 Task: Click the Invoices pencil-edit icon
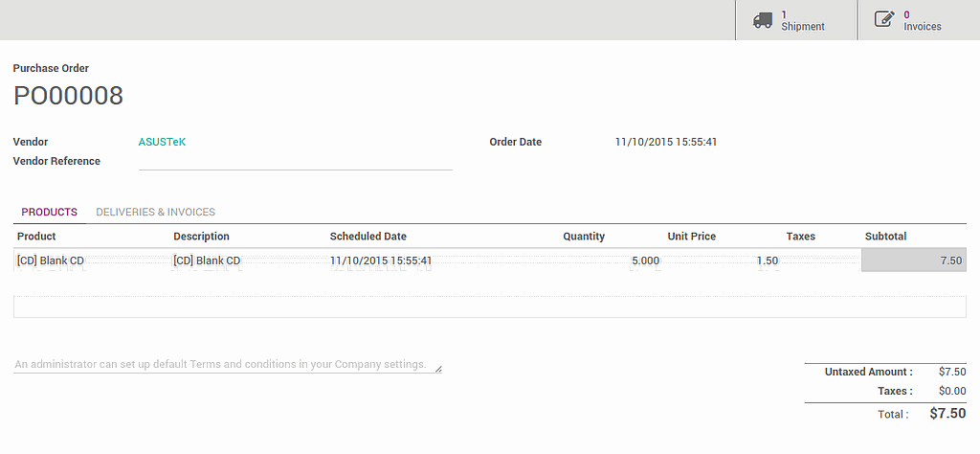(884, 20)
